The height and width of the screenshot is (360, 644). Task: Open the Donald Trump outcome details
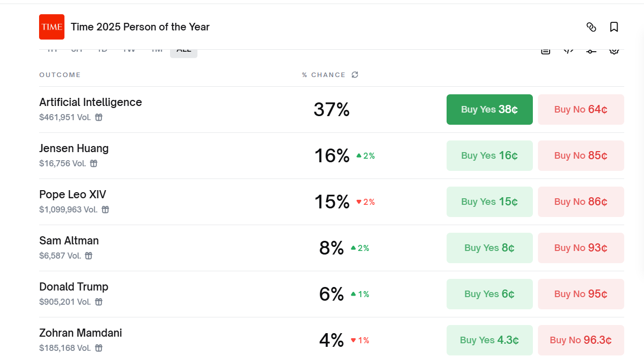pyautogui.click(x=74, y=287)
